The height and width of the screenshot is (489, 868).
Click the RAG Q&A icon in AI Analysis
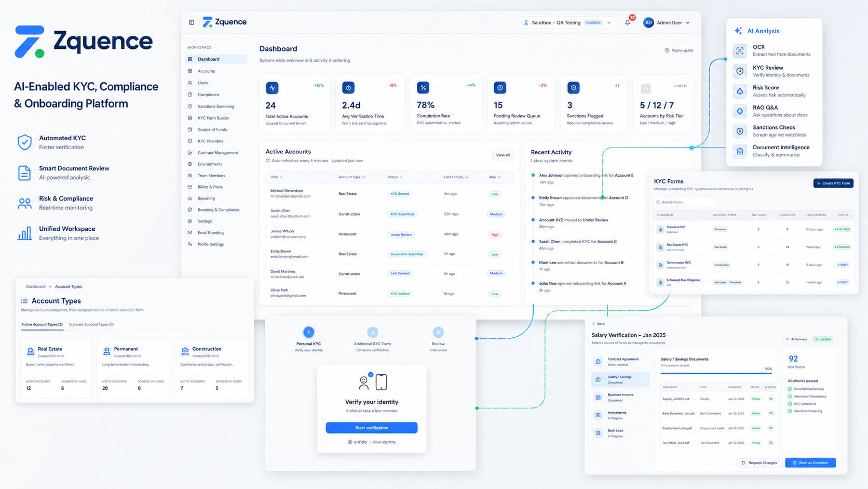tap(740, 111)
